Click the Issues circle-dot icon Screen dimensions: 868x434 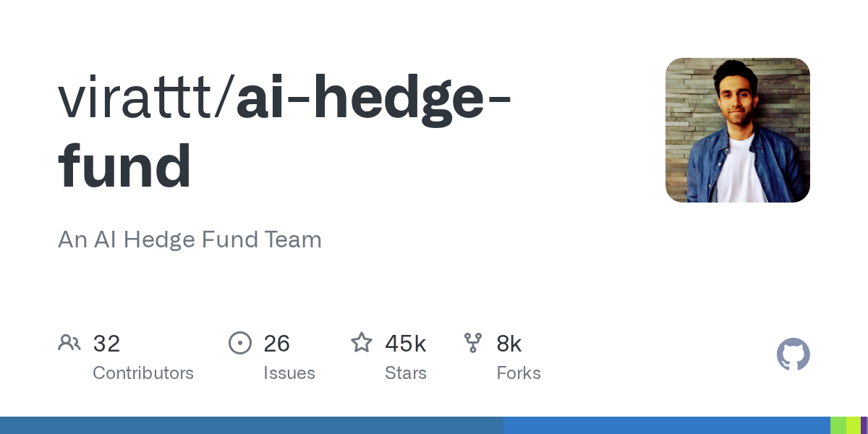tap(239, 343)
